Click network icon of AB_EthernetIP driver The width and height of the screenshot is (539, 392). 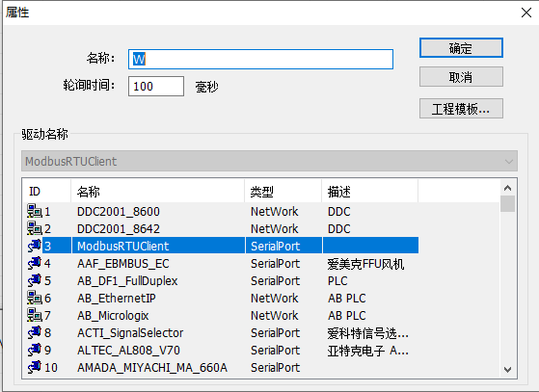(35, 298)
